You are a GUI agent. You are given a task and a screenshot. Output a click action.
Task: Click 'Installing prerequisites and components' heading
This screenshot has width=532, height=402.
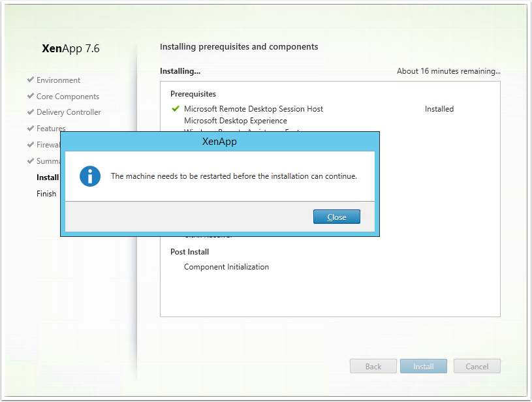[x=239, y=47]
